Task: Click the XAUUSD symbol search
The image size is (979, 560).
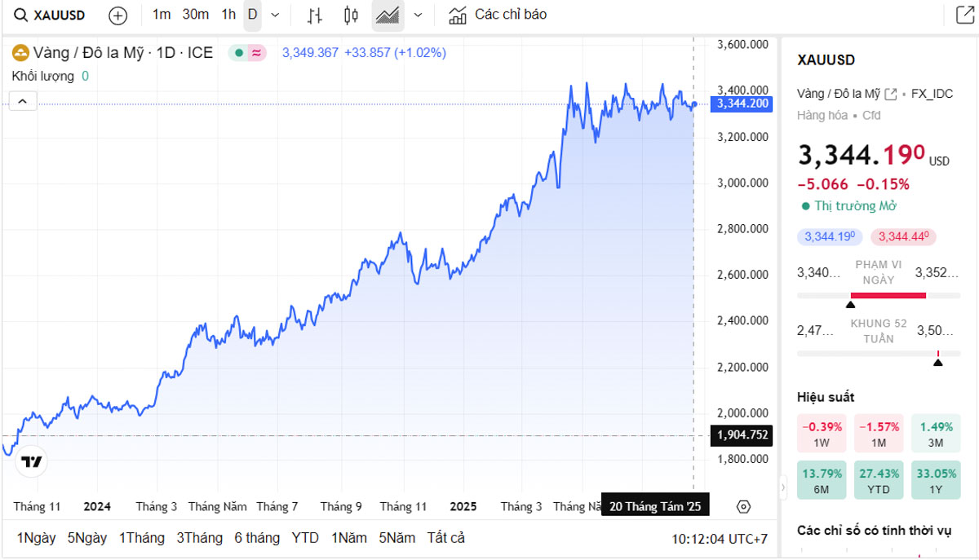Action: [49, 15]
